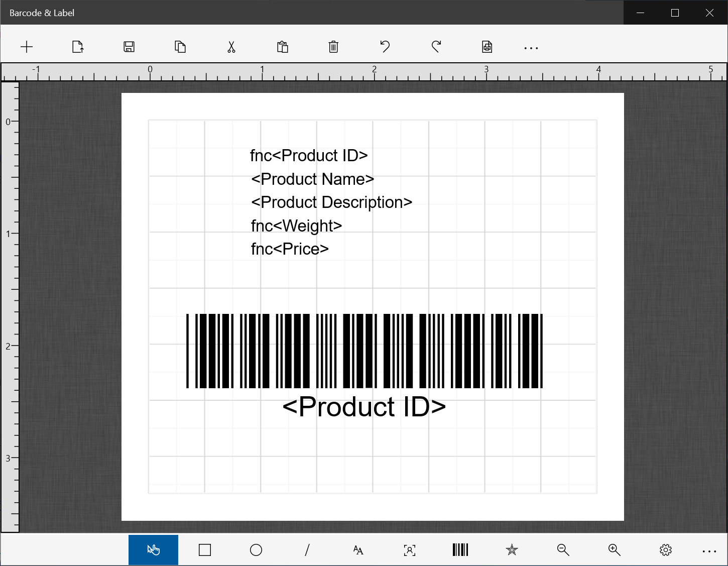This screenshot has width=728, height=566.
Task: Select the <Product Name> text line
Action: pyautogui.click(x=312, y=179)
